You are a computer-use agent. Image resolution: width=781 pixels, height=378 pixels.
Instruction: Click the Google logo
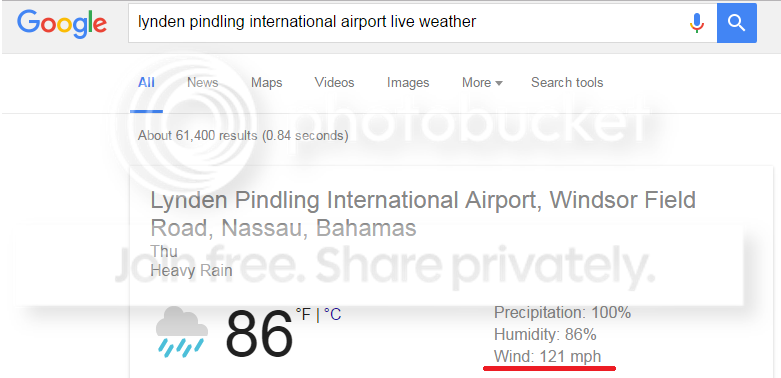pos(62,23)
